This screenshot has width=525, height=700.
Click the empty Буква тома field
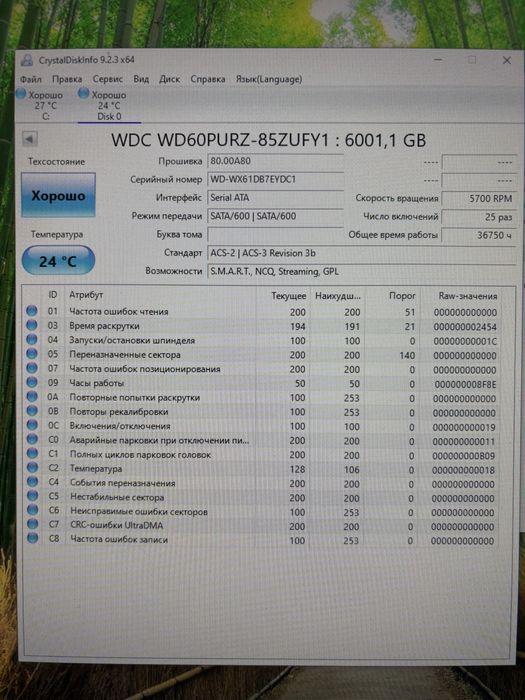(275, 235)
